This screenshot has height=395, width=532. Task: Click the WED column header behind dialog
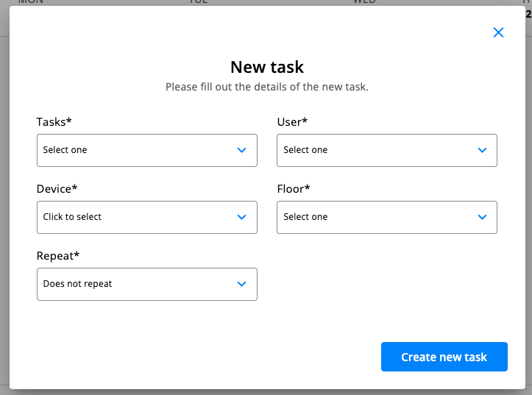coord(364,2)
